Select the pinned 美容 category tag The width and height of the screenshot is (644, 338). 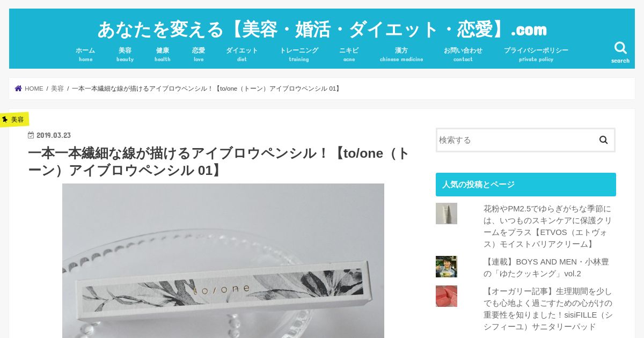pyautogui.click(x=14, y=119)
